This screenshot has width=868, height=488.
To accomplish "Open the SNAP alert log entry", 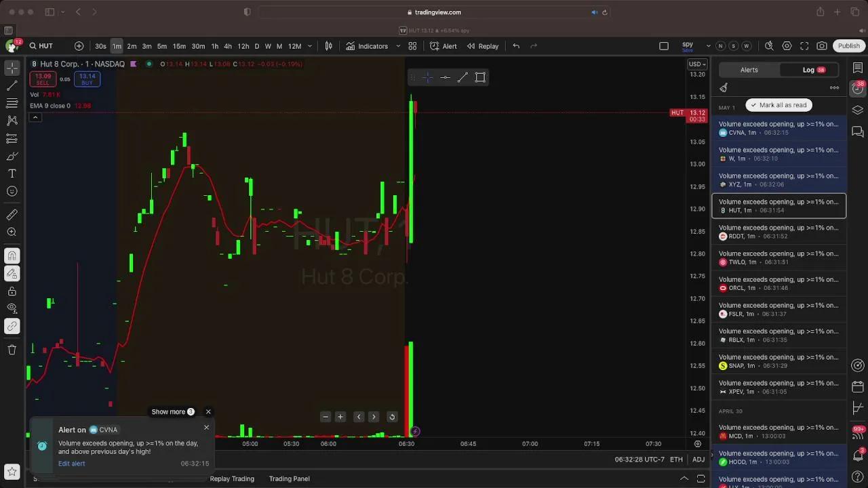I will coord(778,361).
